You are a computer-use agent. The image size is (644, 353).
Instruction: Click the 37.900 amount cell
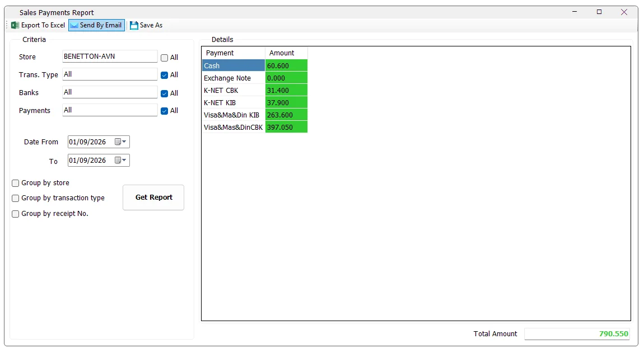(286, 102)
